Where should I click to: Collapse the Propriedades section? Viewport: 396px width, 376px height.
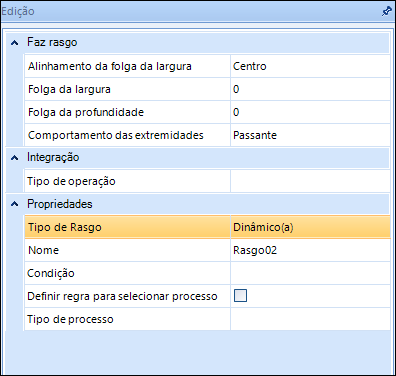point(14,204)
